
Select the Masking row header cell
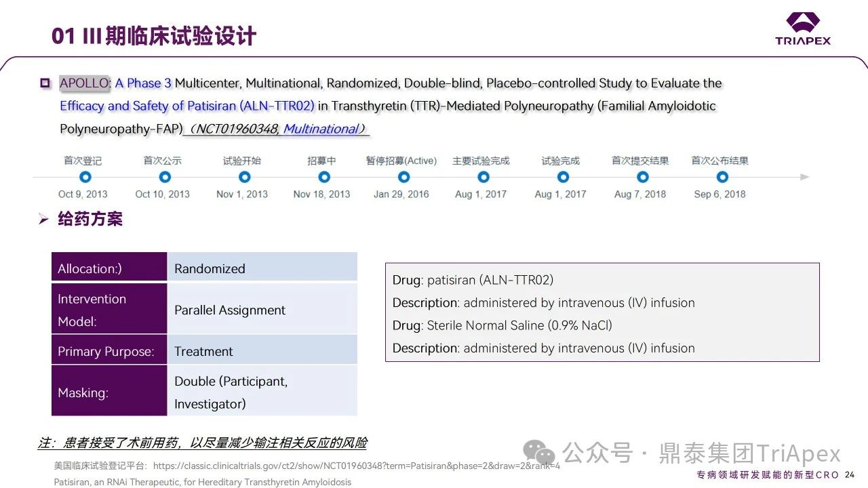click(x=109, y=392)
